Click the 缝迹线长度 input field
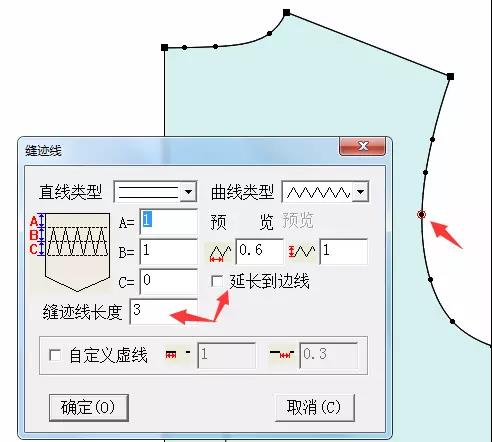Viewport: 492px width, 442px height. 163,311
